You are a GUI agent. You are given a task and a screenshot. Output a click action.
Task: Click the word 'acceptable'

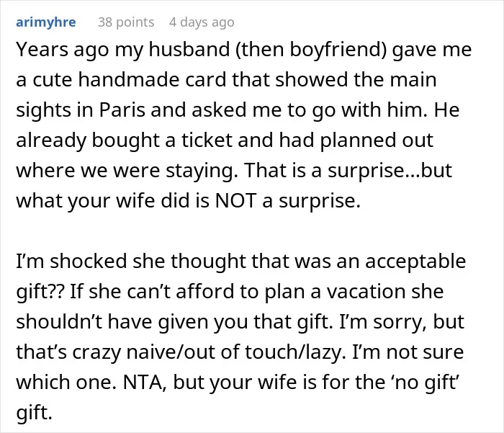coord(415,261)
